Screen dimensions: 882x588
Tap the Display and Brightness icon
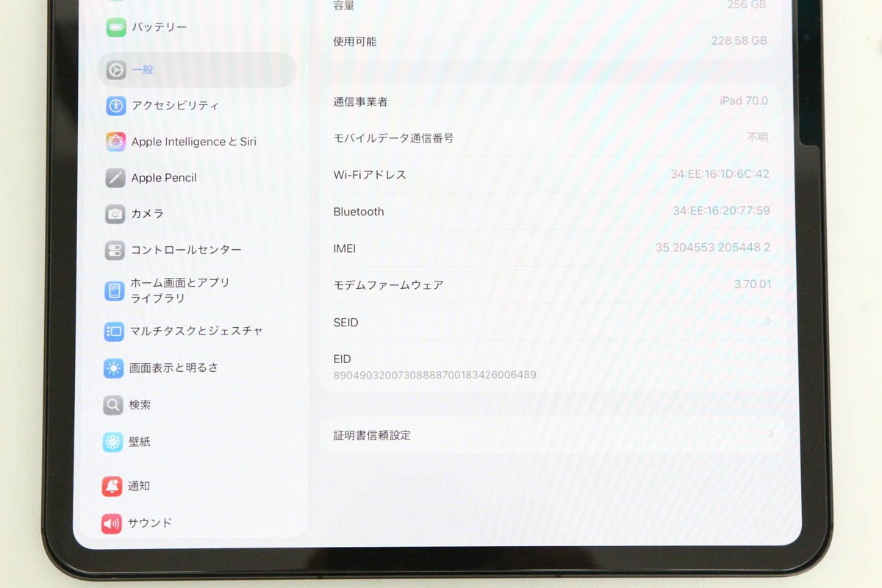(x=114, y=368)
